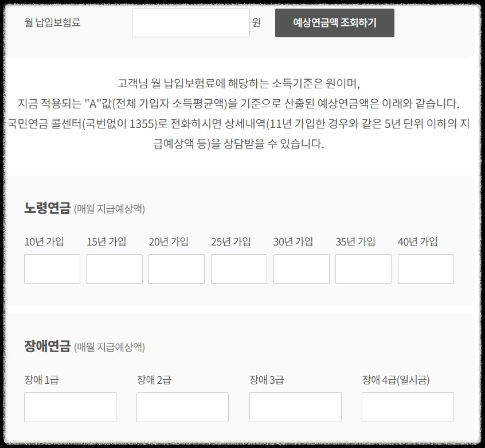This screenshot has height=448, width=485.
Task: Click the 예상연금액 조회하기 button
Action: (335, 23)
